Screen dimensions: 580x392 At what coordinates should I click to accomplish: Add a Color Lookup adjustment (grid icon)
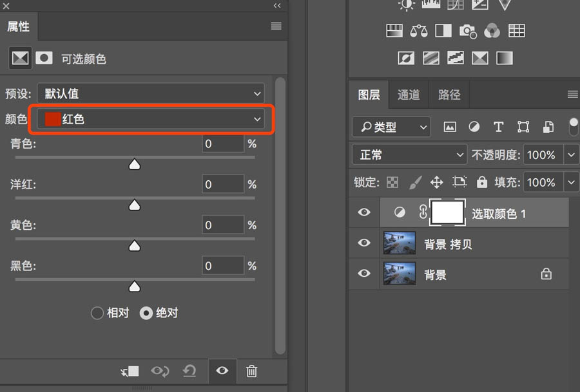click(516, 31)
